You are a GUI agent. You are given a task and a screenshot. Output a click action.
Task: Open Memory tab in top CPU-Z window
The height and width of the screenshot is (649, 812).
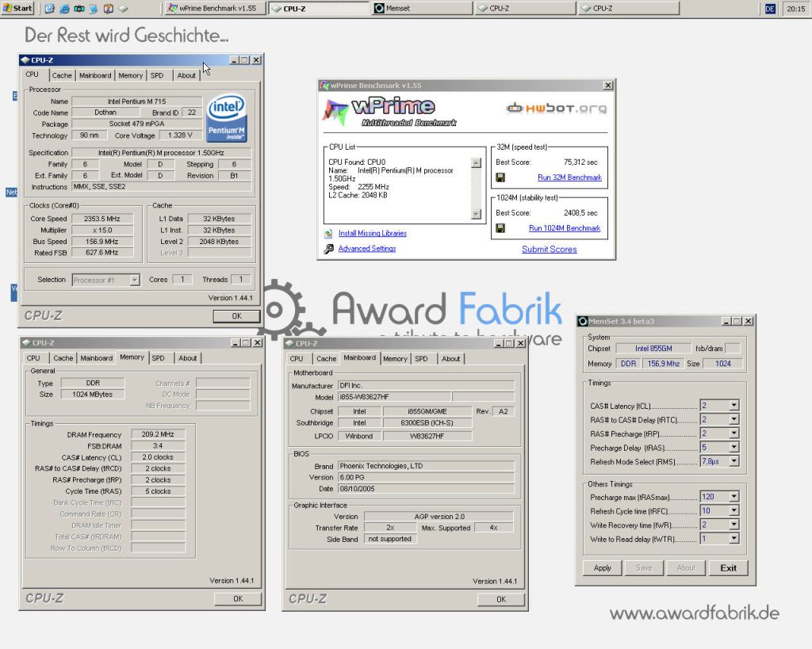[x=131, y=75]
